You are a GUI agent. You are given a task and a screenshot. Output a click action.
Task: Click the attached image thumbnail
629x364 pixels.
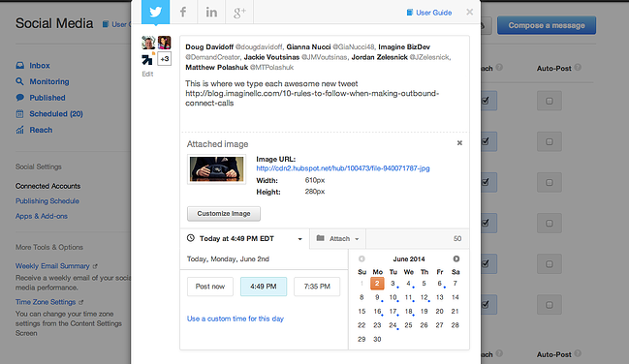point(217,168)
